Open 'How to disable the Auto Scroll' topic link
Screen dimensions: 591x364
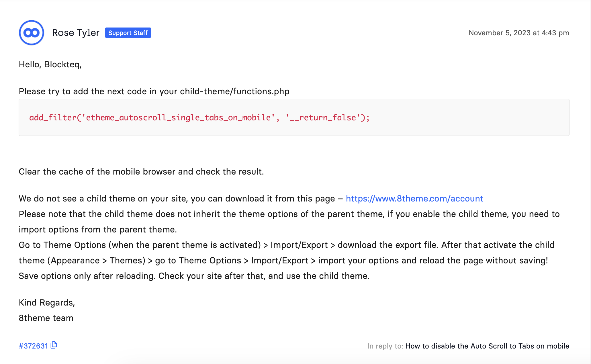tap(487, 346)
